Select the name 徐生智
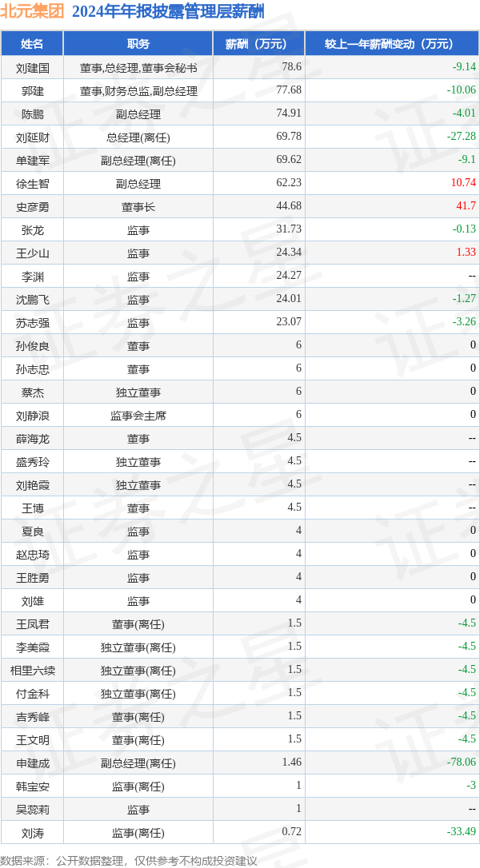 tap(32, 184)
